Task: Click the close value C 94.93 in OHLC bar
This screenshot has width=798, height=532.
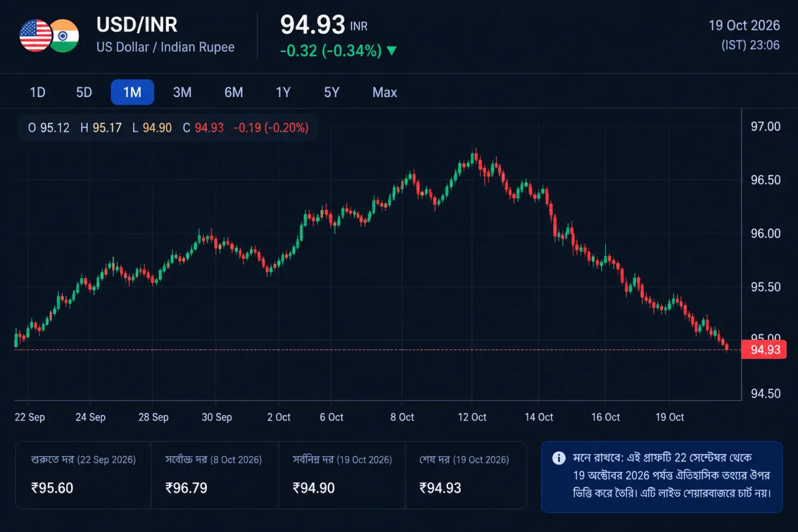Action: pyautogui.click(x=203, y=128)
